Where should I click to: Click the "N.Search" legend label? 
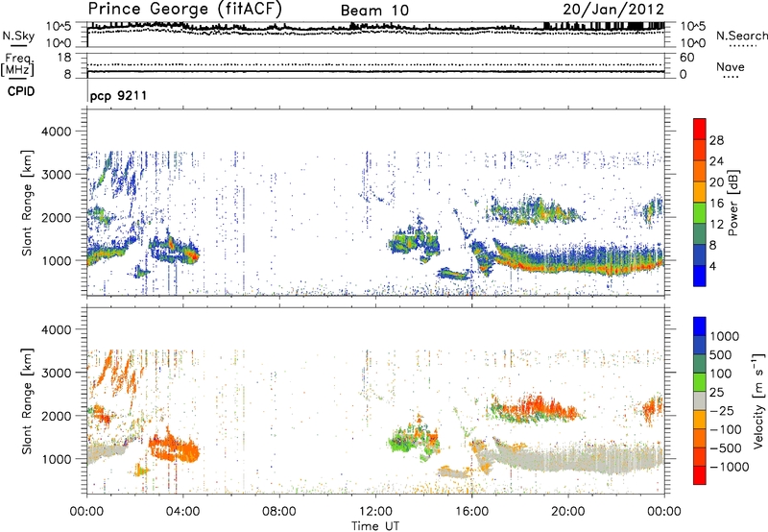(x=742, y=36)
